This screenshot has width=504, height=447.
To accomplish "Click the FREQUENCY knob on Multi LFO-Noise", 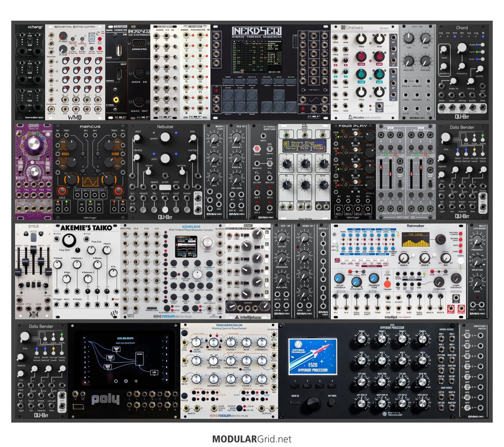I will (x=477, y=240).
